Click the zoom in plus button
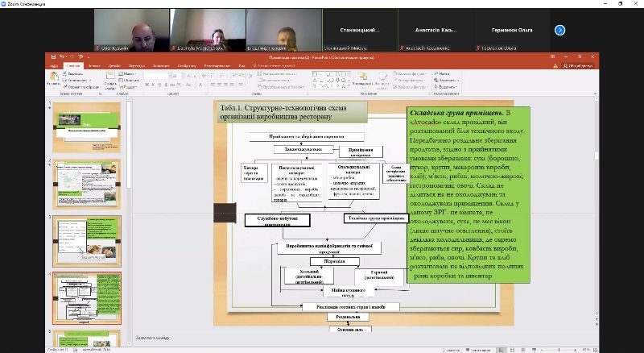The width and height of the screenshot is (644, 353). pyautogui.click(x=576, y=350)
